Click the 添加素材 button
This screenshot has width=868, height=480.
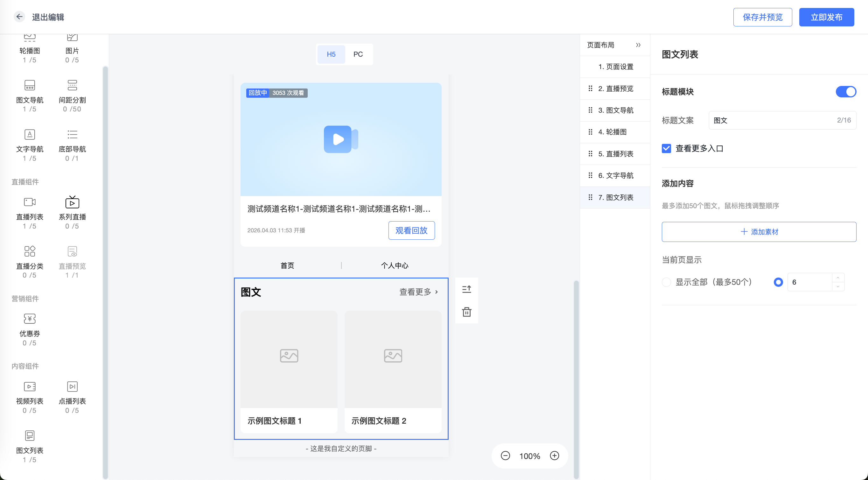[x=759, y=232]
